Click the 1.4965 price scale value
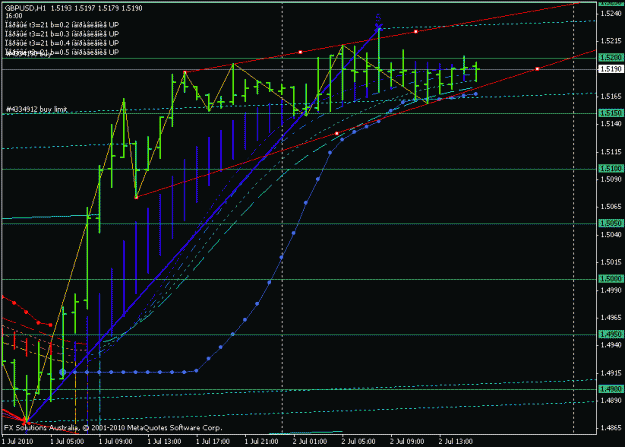The width and height of the screenshot is (625, 447). point(611,318)
